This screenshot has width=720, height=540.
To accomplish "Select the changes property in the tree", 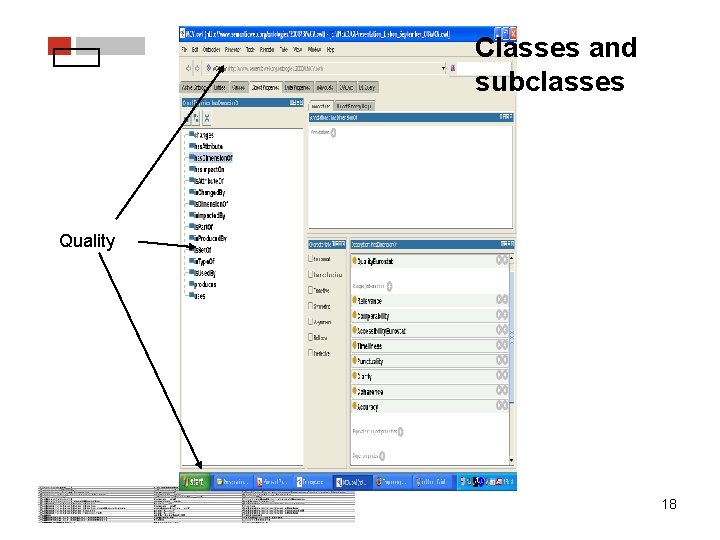I will 204,135.
